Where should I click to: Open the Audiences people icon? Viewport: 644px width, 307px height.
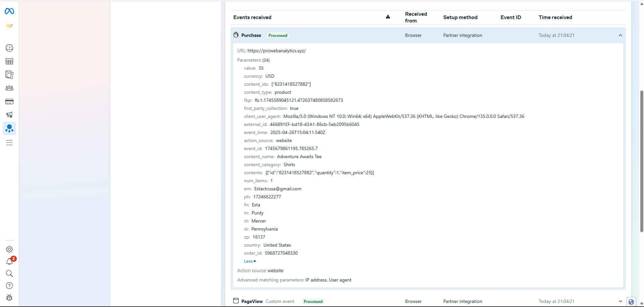pyautogui.click(x=9, y=88)
